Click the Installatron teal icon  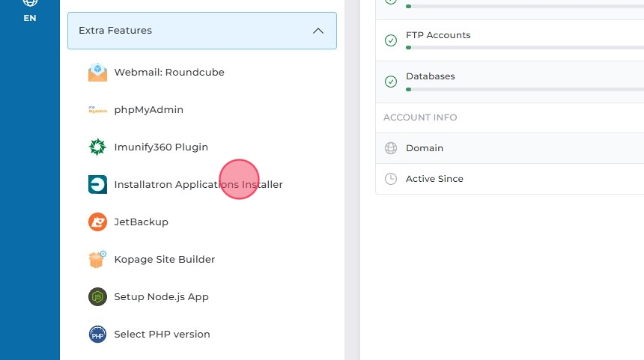(97, 185)
